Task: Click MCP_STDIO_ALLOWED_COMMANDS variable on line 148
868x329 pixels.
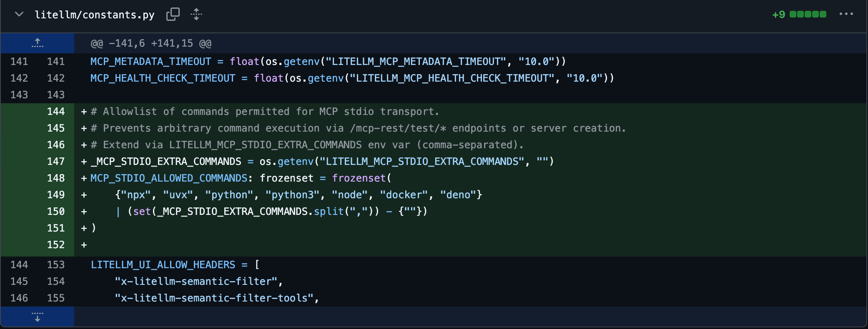Action: [169, 178]
